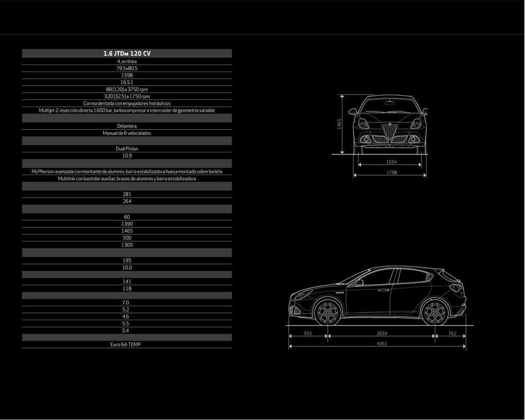Viewport: 525px width, 420px height.
Task: Select the "5.2" consumption value
Action: click(x=126, y=309)
